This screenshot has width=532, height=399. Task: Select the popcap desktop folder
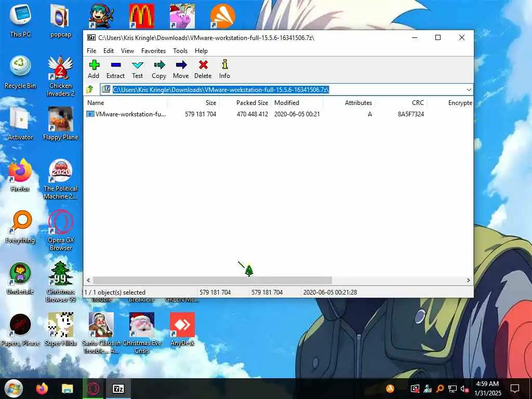pos(60,20)
